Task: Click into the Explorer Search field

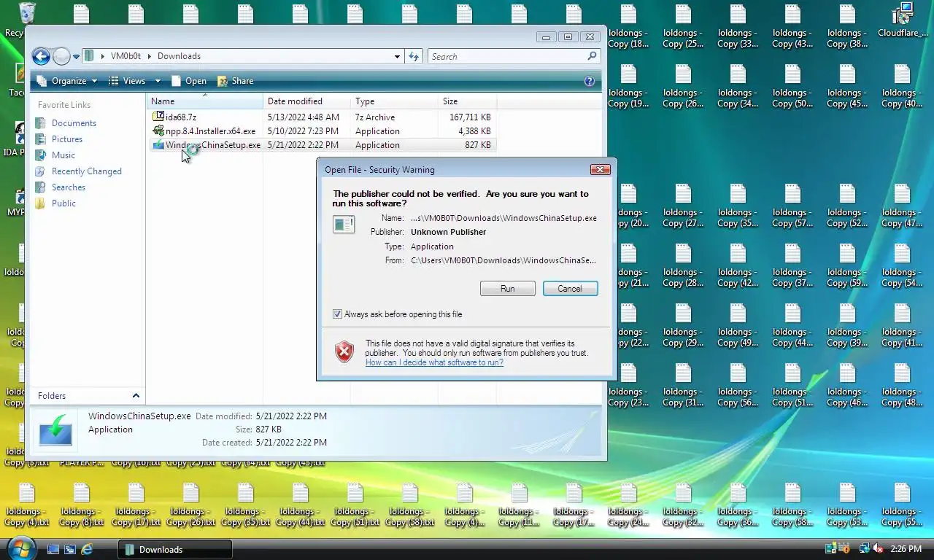Action: [507, 56]
